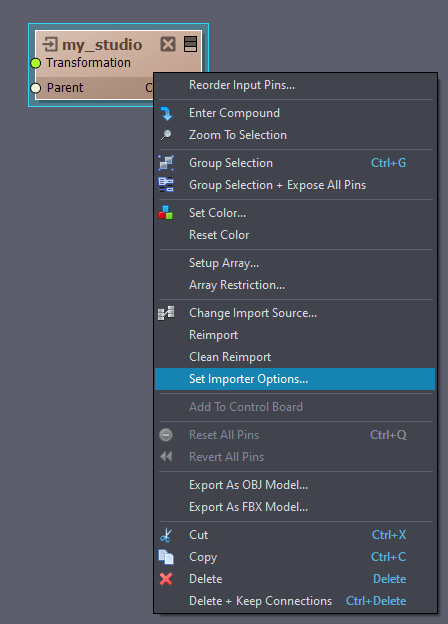Click the green Transformation input pin
448x624 pixels.
[36, 63]
